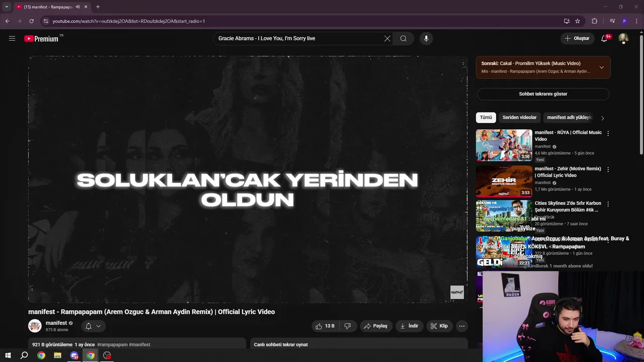This screenshot has width=644, height=362.
Task: Open options for RÜYA video
Action: [608, 134]
